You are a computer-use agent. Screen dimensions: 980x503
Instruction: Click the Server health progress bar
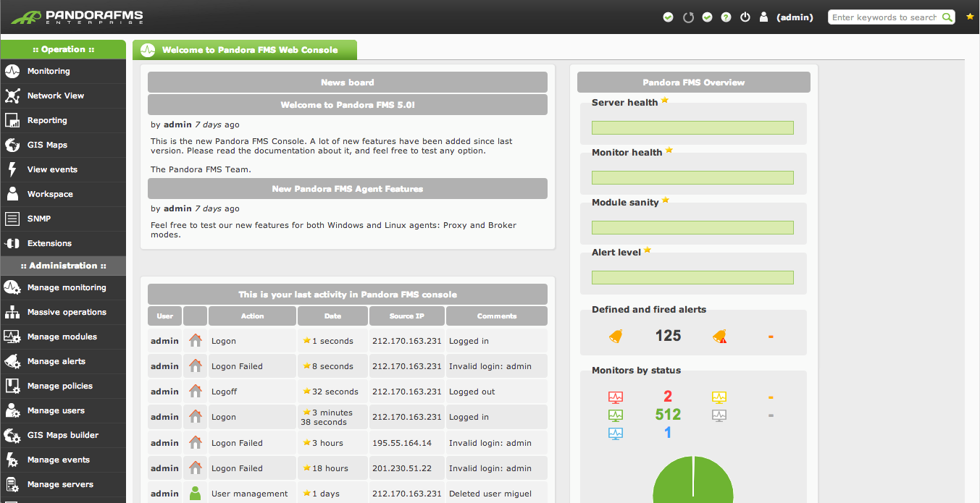click(692, 127)
